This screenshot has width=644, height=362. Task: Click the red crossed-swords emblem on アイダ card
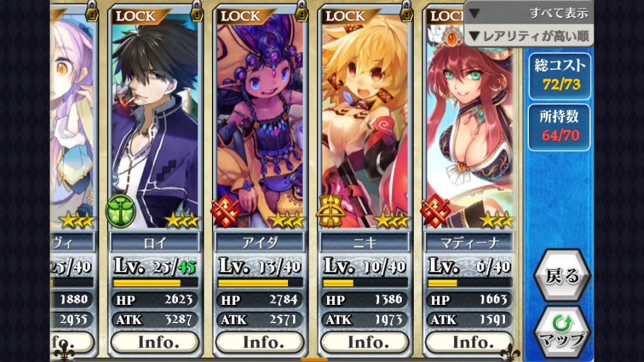(225, 211)
